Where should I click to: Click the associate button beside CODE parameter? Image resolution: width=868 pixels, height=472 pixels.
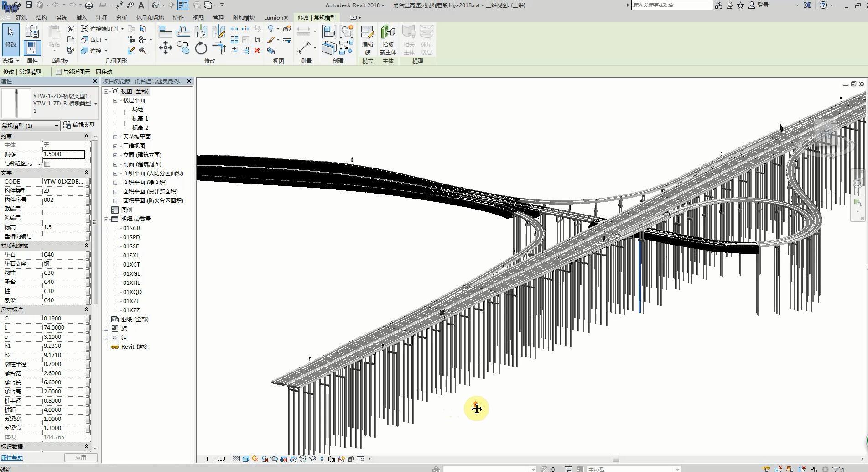point(88,182)
